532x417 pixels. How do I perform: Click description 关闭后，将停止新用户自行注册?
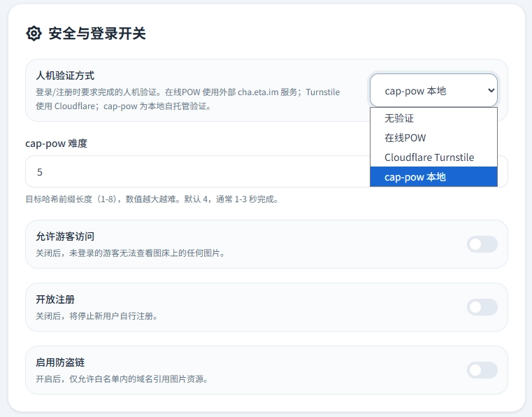point(96,316)
